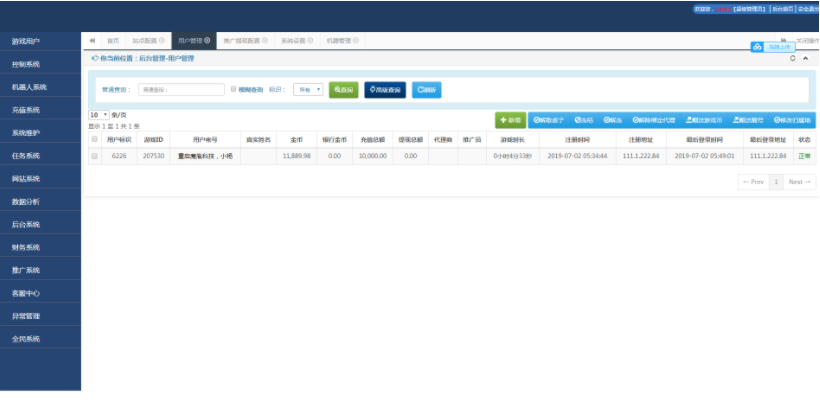The image size is (820, 409).
Task: Click the 赠送游戏币 gift coins button
Action: pos(704,120)
